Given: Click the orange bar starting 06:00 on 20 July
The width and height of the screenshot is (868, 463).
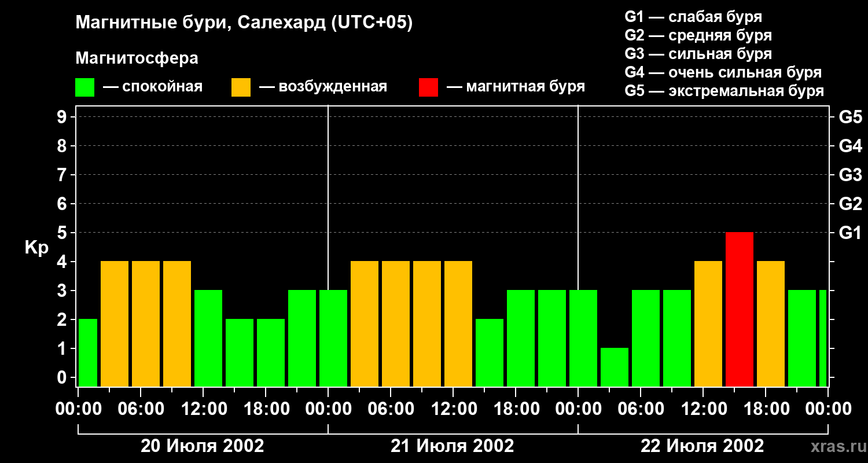Looking at the screenshot, I should pos(146,324).
